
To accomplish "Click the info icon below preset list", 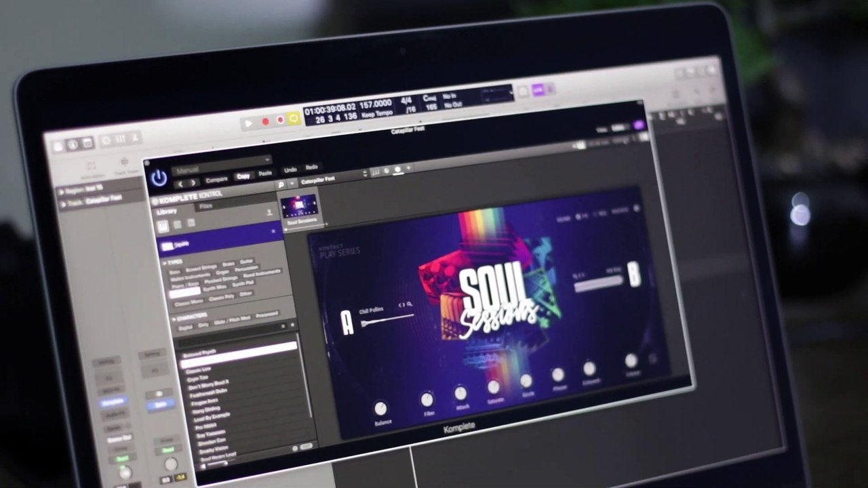I will (295, 448).
